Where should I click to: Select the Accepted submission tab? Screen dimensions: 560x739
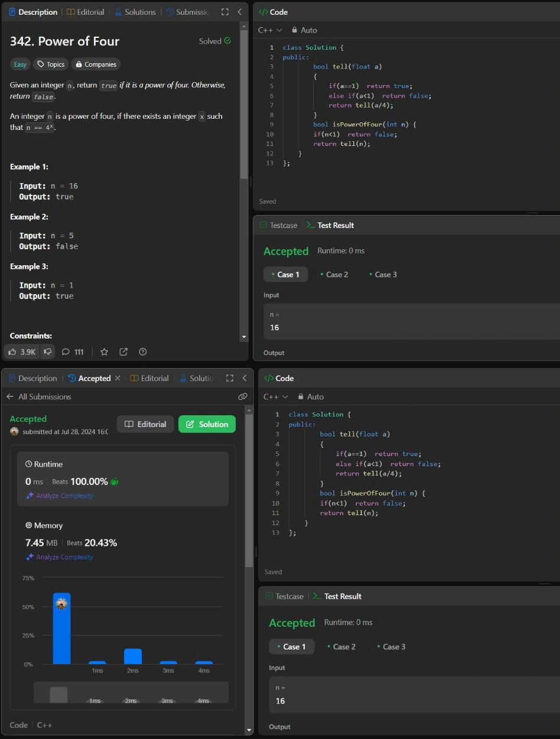point(89,378)
